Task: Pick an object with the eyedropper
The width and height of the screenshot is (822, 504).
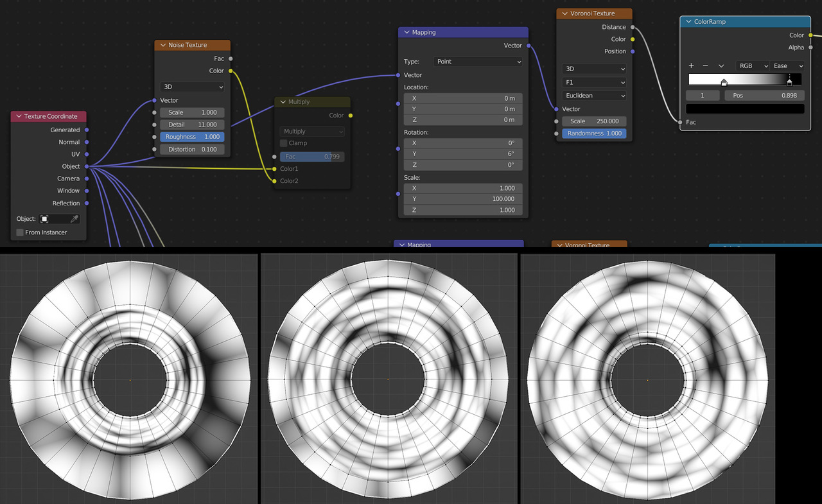Action: point(74,219)
